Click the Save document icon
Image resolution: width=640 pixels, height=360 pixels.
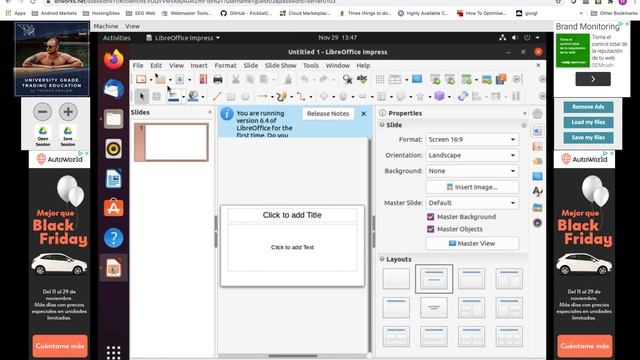click(180, 79)
